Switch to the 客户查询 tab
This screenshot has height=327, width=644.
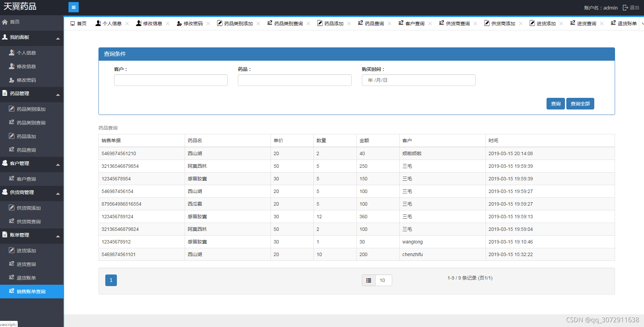[x=412, y=24]
